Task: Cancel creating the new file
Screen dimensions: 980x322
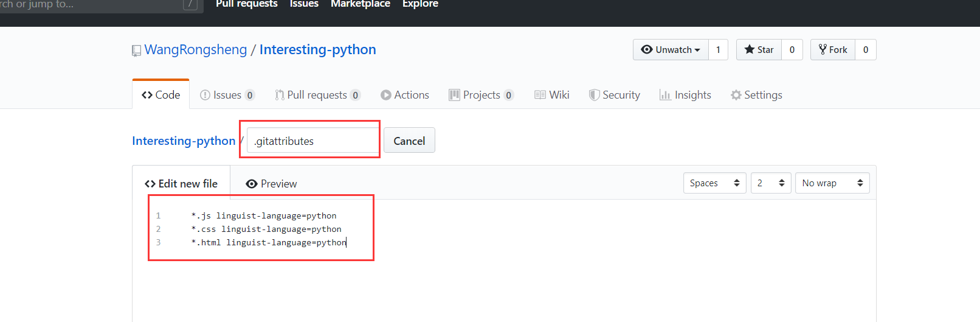Action: click(409, 141)
